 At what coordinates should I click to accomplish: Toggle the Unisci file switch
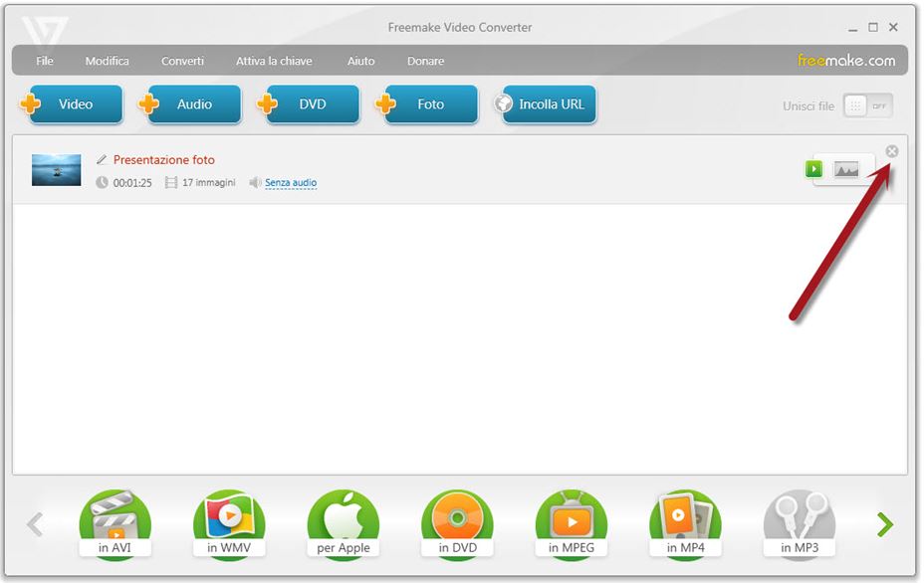click(868, 106)
